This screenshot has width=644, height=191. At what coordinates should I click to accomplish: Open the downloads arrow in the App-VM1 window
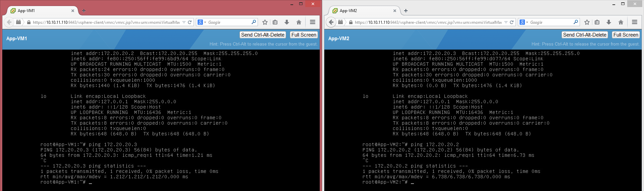click(287, 22)
